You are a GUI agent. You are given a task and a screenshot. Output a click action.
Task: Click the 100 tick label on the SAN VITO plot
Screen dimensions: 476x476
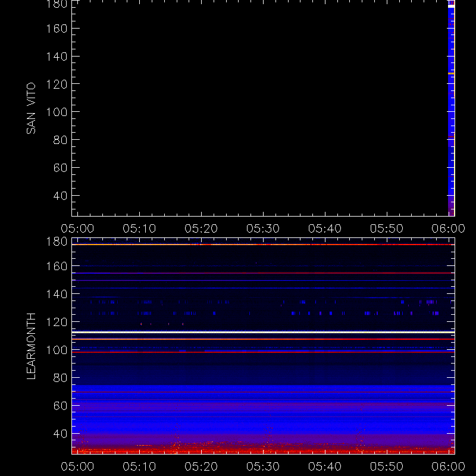click(x=57, y=112)
